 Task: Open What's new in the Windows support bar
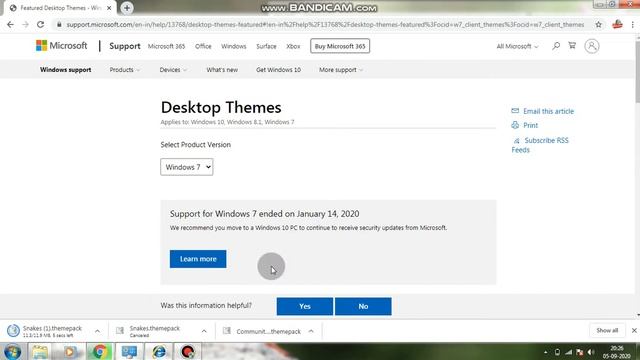pos(222,70)
